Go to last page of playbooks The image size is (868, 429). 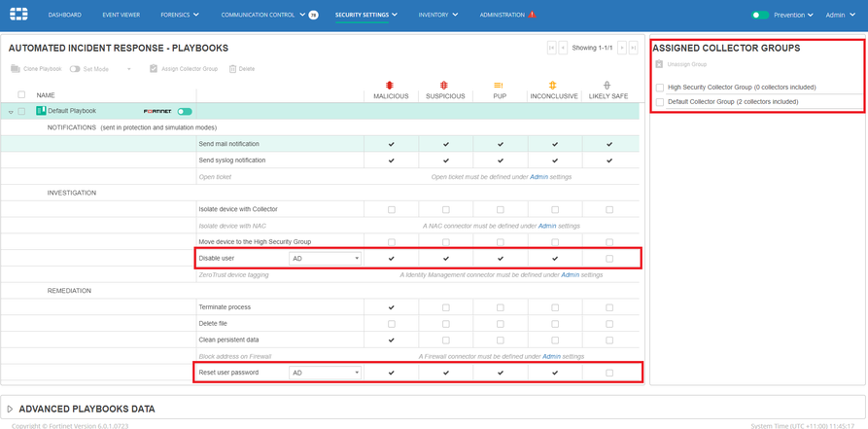[634, 48]
